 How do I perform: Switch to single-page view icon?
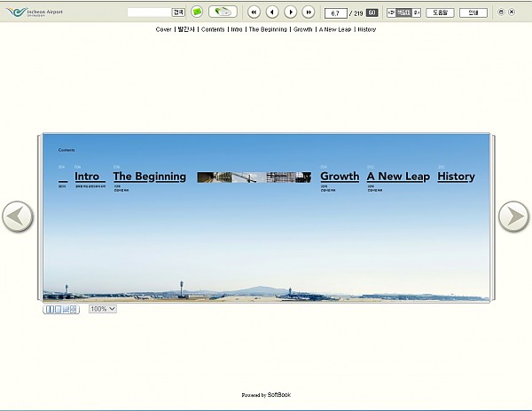(58, 310)
